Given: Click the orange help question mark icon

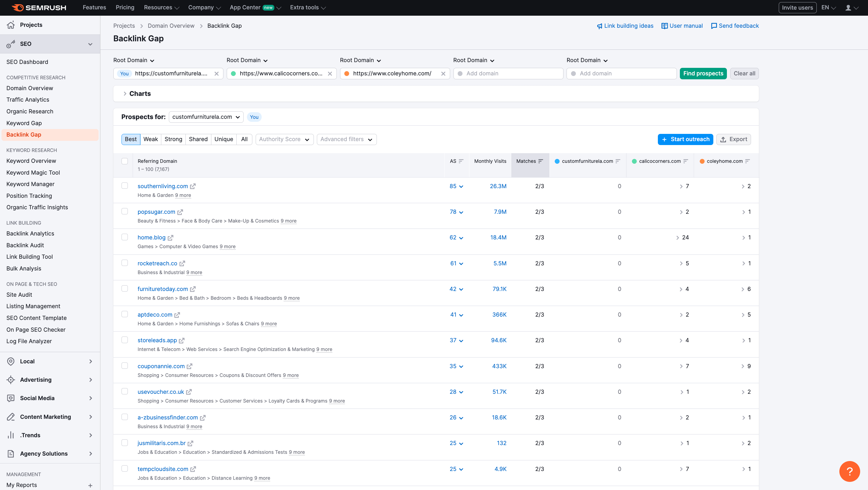Looking at the screenshot, I should pyautogui.click(x=850, y=471).
